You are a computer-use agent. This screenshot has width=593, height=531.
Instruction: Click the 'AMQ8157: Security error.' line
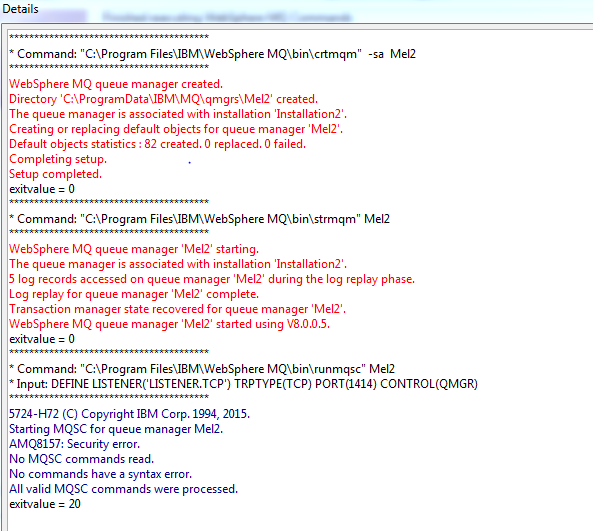pos(75,444)
